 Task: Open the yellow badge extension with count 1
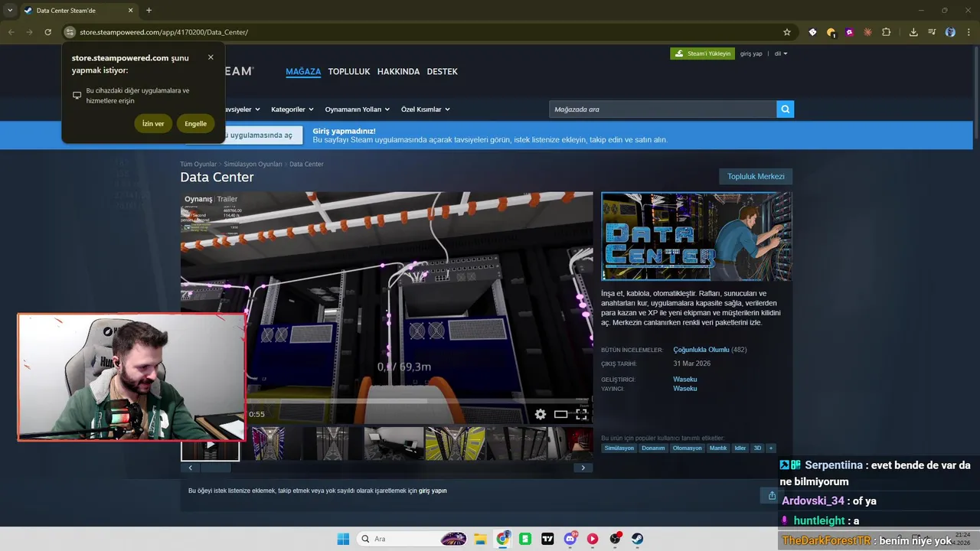pos(831,32)
